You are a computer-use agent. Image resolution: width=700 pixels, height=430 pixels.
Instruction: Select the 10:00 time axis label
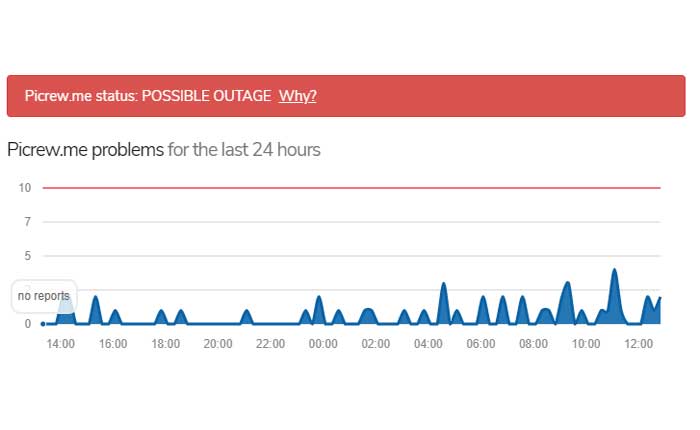point(586,344)
